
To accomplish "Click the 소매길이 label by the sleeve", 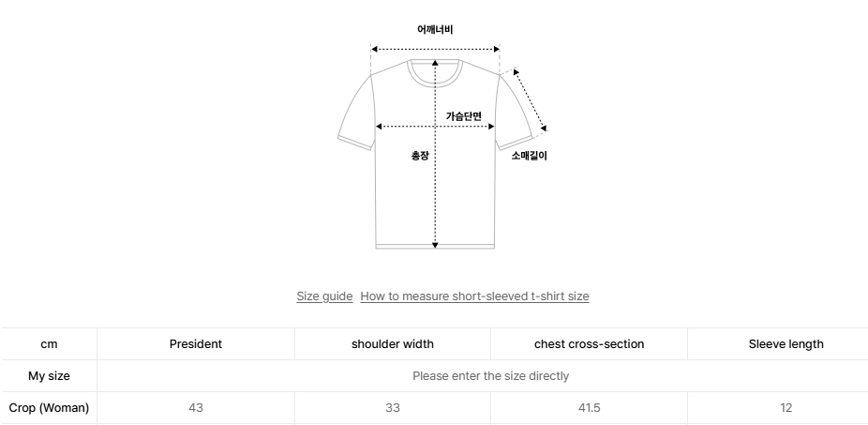I will [529, 156].
